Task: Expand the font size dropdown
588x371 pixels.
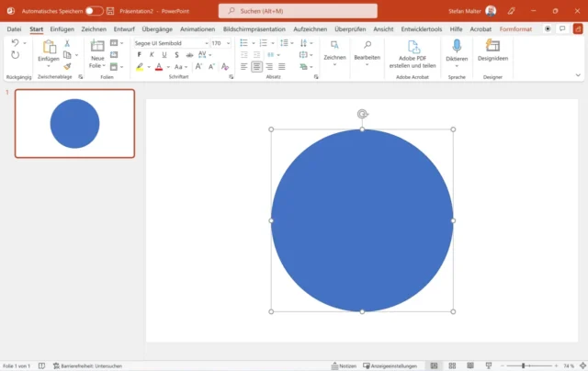Action: (229, 43)
